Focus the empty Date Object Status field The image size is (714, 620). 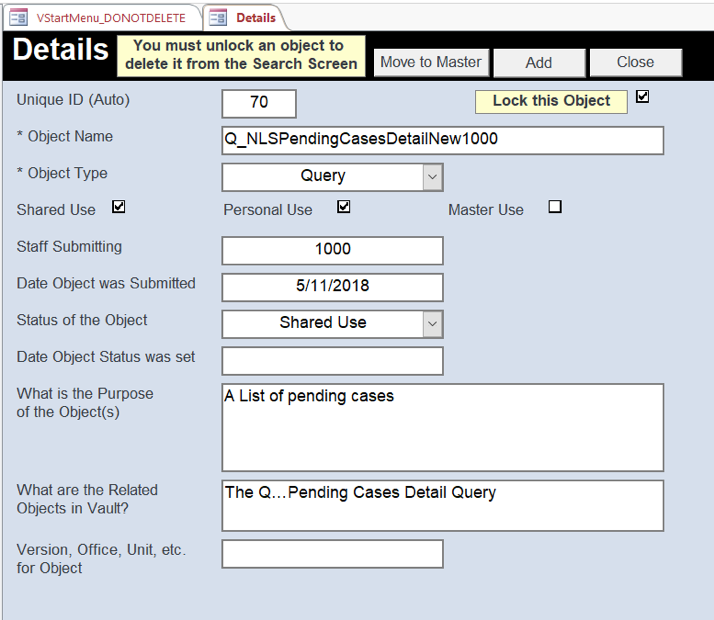point(332,360)
